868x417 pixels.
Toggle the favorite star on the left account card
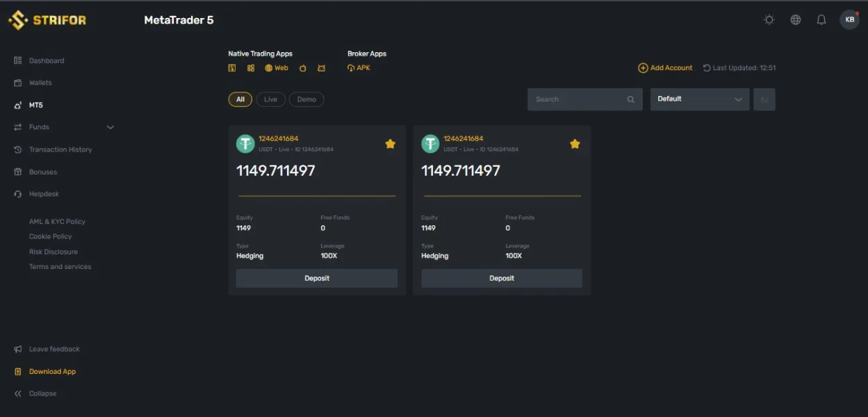tap(391, 144)
